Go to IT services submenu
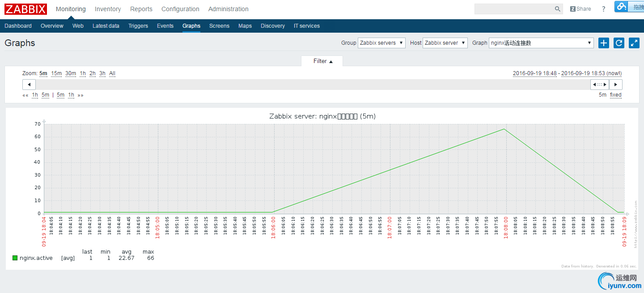644x293 pixels. 307,26
